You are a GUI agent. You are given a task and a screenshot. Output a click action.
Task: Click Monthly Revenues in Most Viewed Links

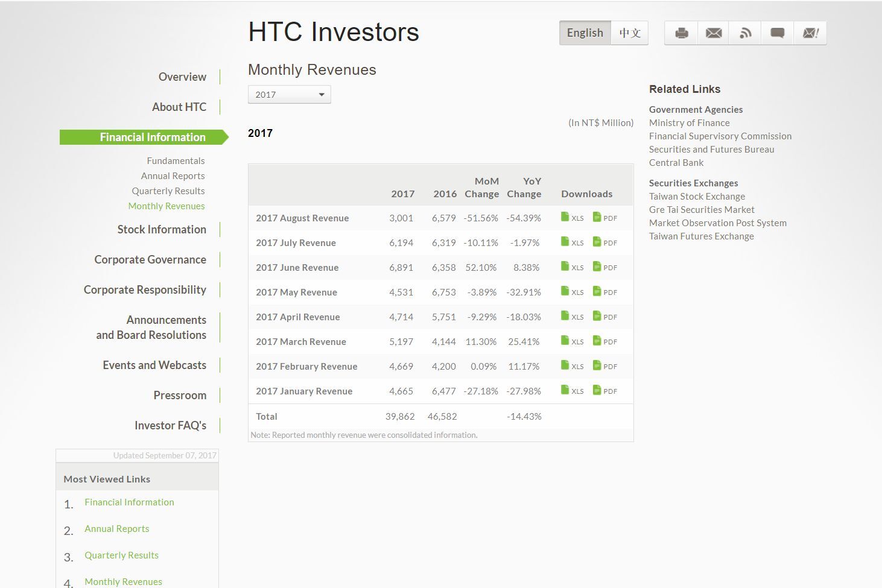click(123, 581)
